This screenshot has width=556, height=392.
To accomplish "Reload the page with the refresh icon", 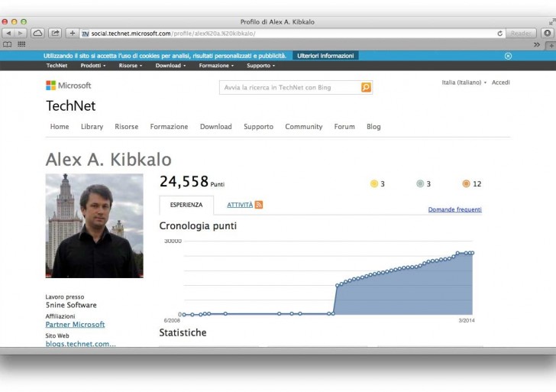I will point(499,34).
